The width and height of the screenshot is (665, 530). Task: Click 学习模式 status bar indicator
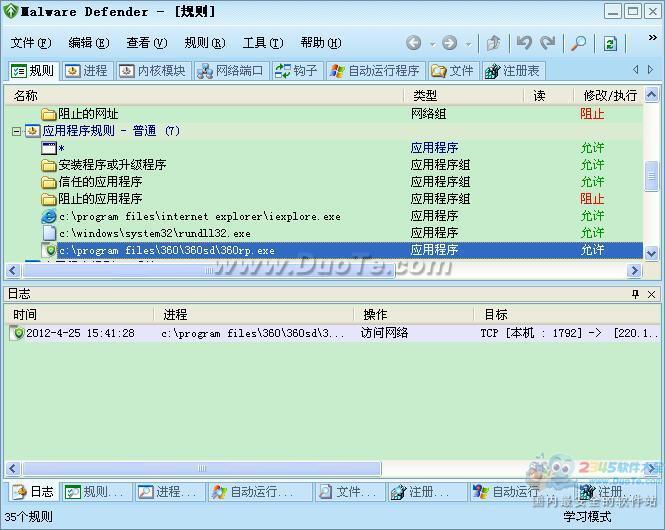(587, 516)
